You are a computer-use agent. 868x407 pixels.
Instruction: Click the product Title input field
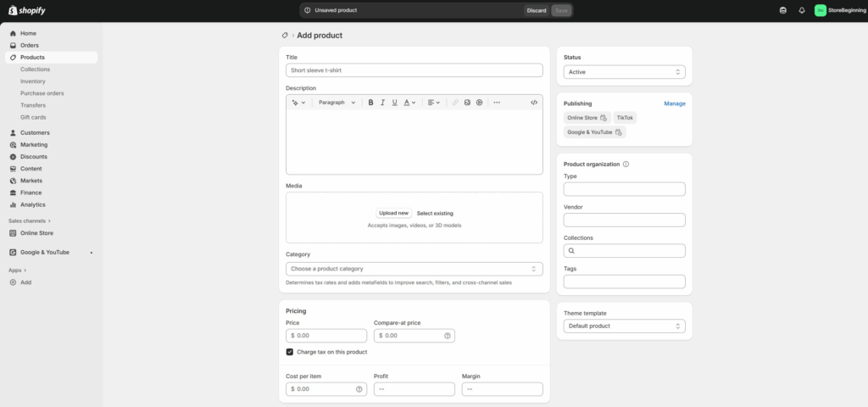[x=414, y=70]
